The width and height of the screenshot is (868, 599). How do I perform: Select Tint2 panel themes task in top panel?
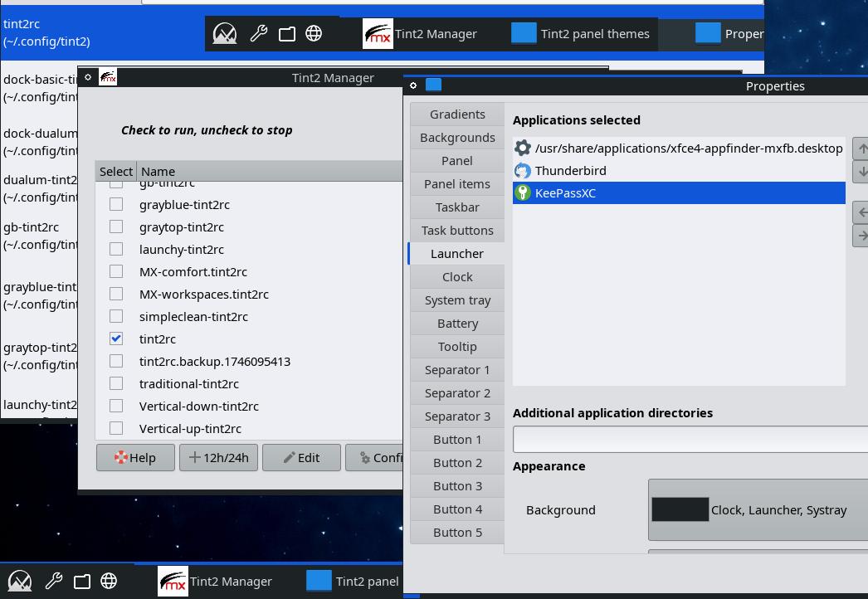pos(581,34)
